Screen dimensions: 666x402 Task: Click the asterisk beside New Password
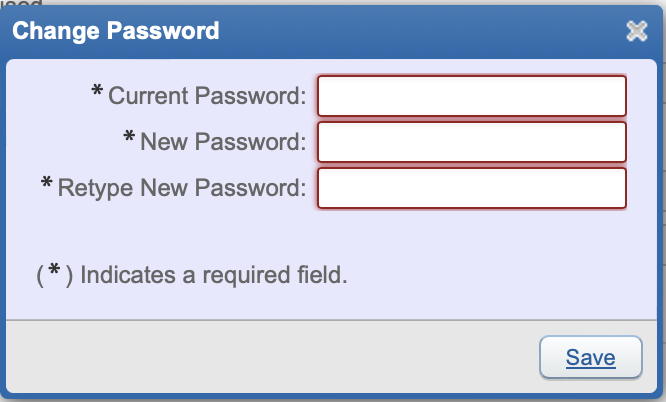tap(129, 140)
